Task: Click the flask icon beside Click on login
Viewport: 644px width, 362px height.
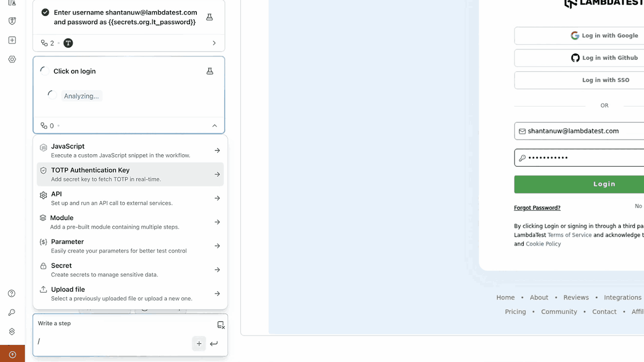Action: click(210, 71)
